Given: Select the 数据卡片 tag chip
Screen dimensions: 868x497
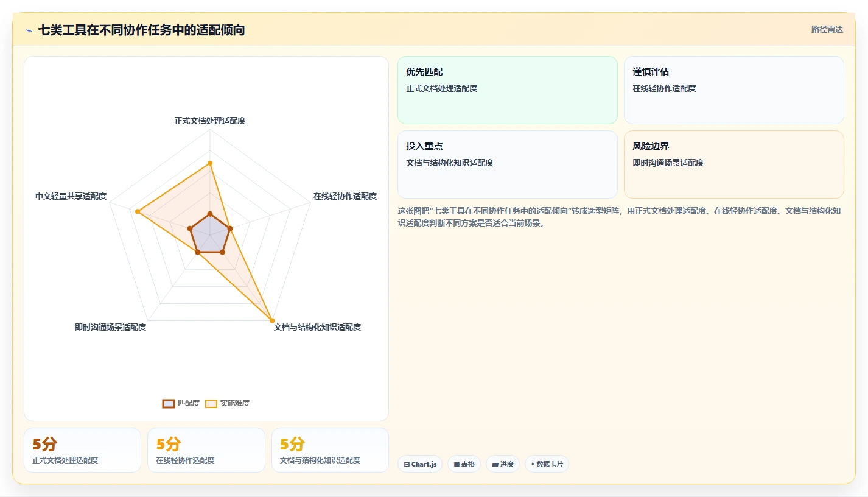Looking at the screenshot, I should (547, 464).
